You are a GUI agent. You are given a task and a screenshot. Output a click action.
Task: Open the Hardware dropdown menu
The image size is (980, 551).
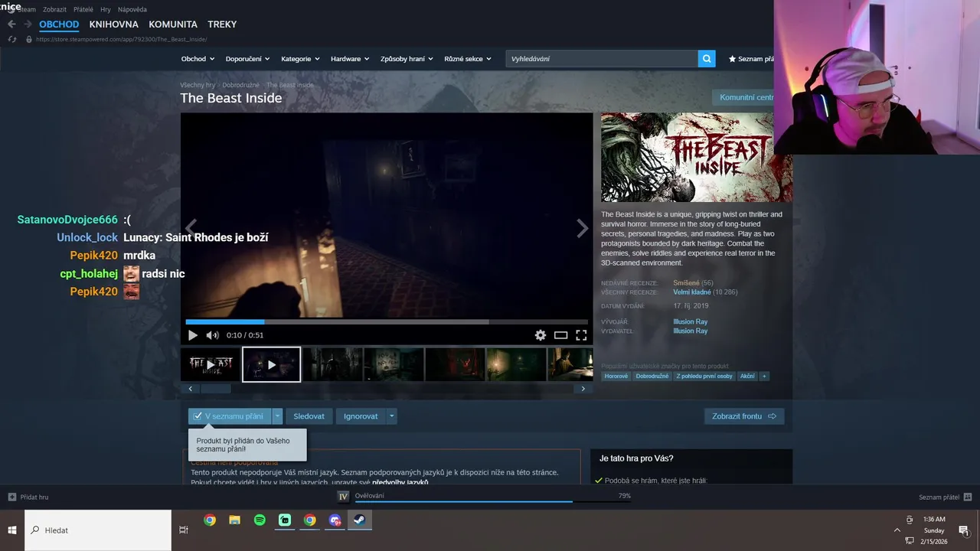350,59
